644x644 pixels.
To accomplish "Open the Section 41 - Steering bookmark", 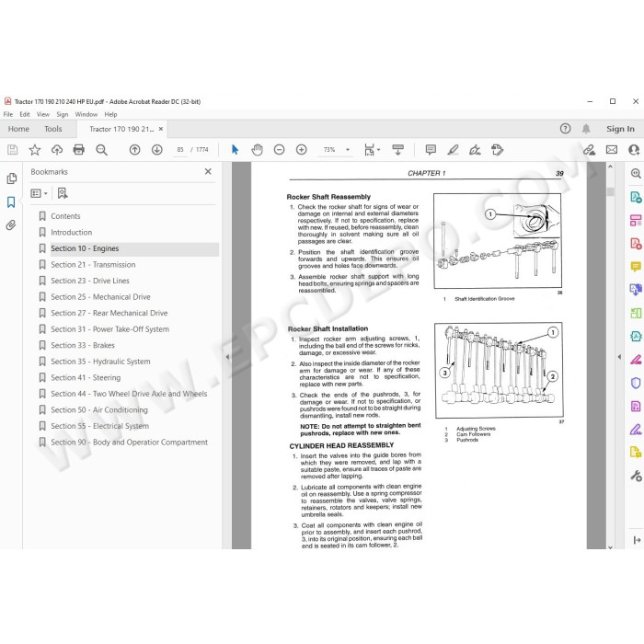I will pyautogui.click(x=86, y=377).
